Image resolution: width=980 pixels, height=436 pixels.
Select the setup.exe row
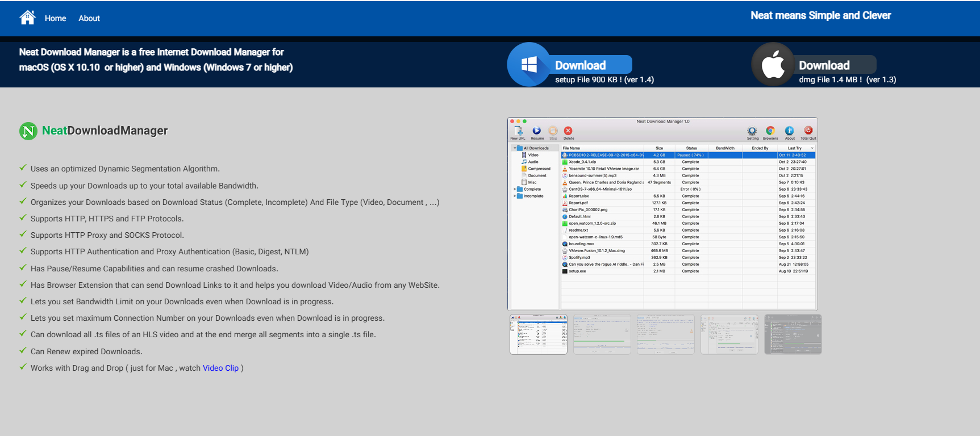coord(688,271)
